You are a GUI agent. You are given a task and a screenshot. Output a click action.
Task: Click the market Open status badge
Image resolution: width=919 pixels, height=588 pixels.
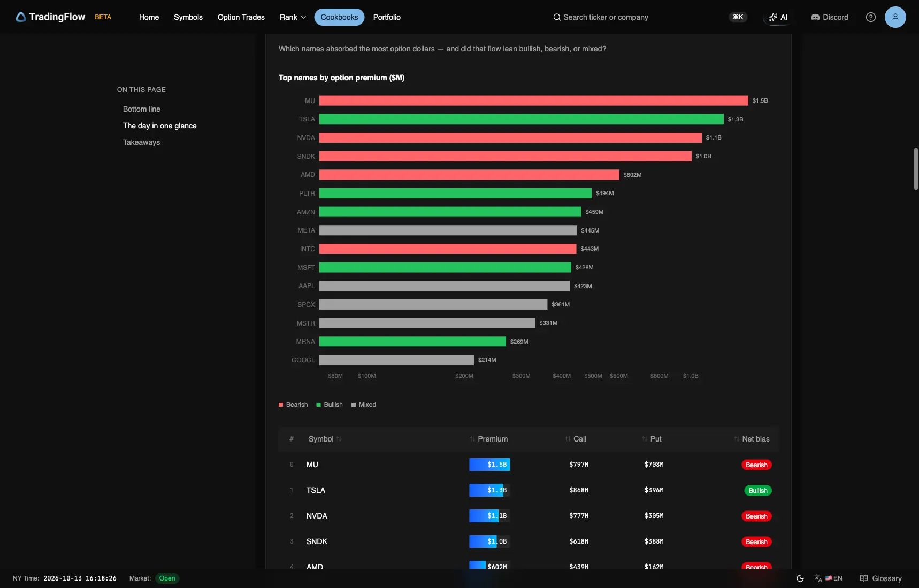[x=167, y=578]
